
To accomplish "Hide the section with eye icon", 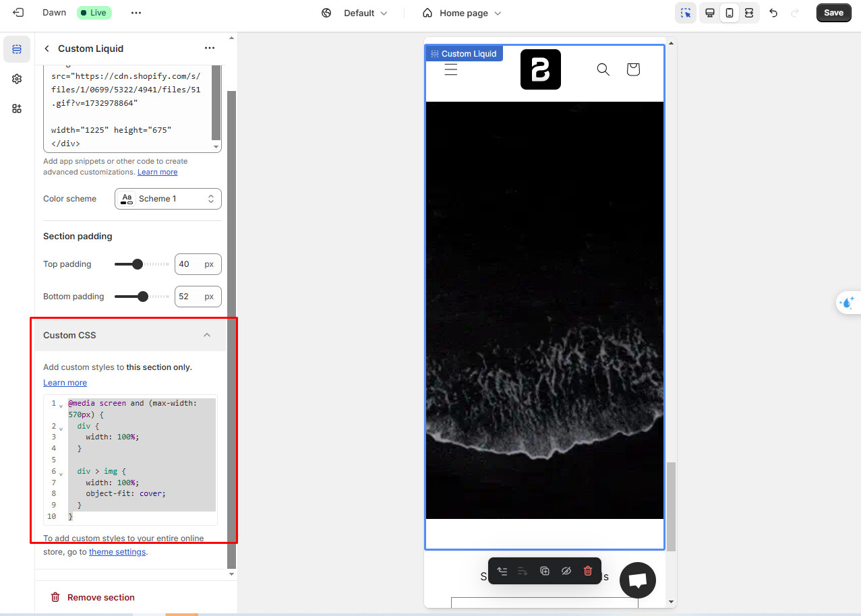I will pos(566,571).
